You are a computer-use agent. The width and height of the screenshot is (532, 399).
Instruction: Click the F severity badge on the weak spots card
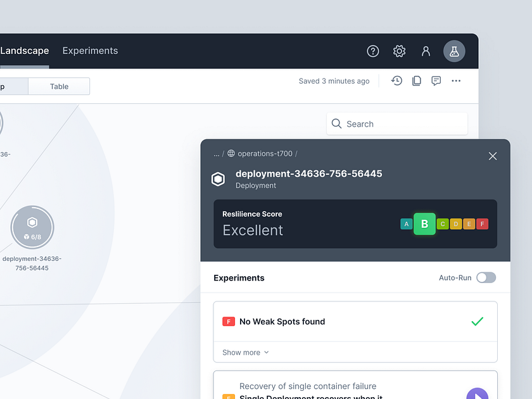[x=229, y=321]
